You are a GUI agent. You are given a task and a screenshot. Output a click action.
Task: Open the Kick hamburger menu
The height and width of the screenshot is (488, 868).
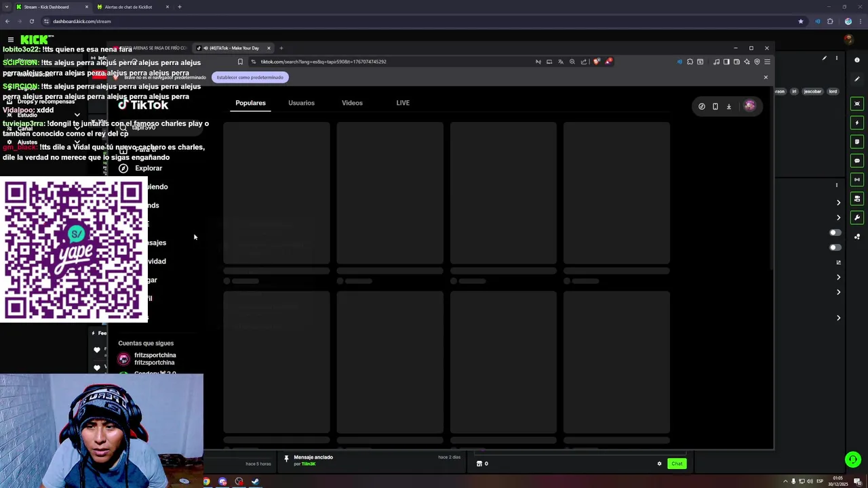[x=11, y=40]
